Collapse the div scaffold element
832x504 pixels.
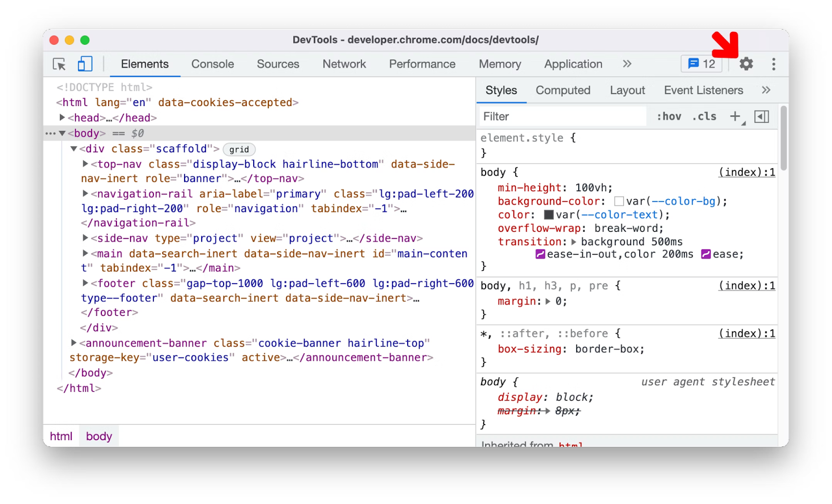coord(74,149)
